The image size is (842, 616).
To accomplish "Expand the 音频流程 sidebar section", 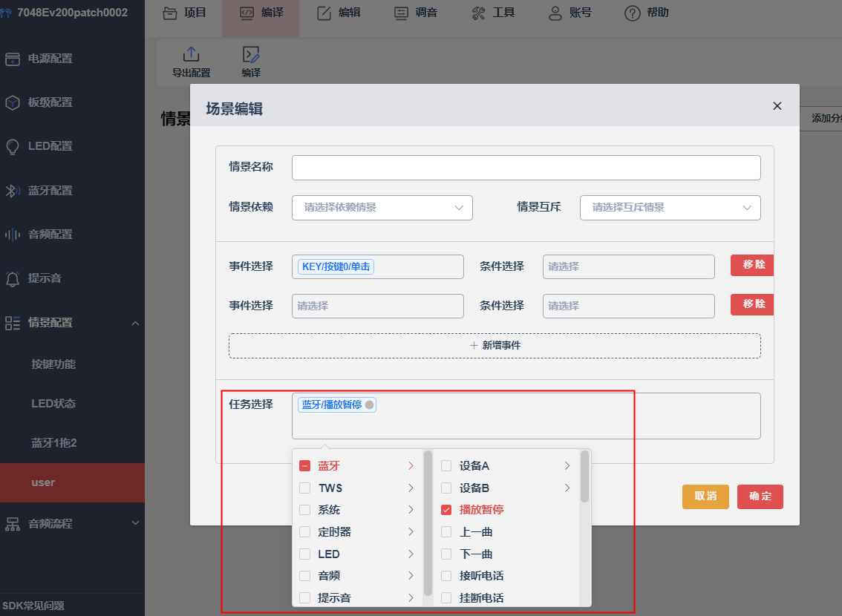I will (x=135, y=523).
